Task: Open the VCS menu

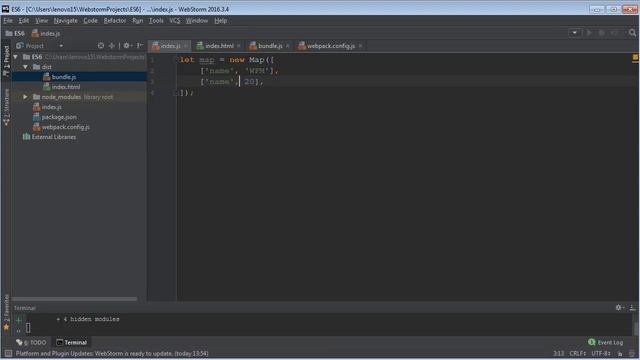Action: click(x=174, y=20)
